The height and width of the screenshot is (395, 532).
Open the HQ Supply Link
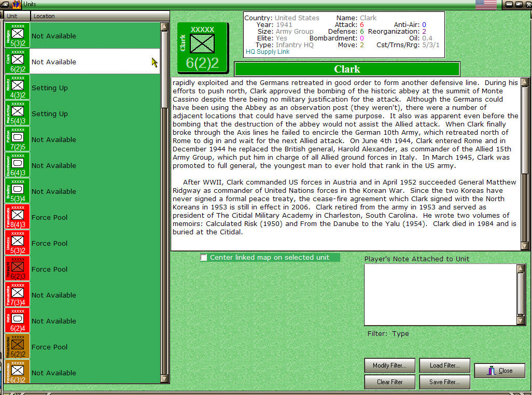tap(268, 51)
